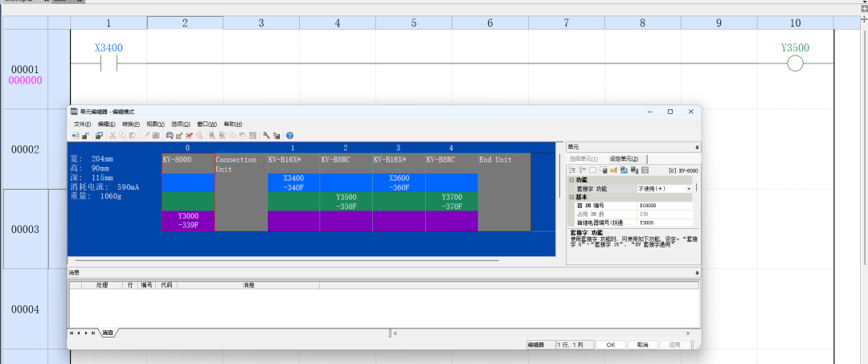Open the 窗口(W) menu

(207, 124)
